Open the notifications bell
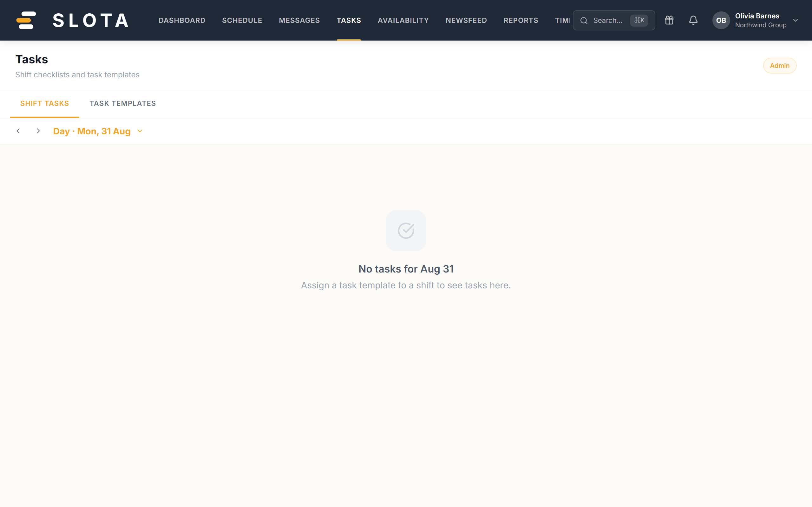Viewport: 812px width, 507px height. click(x=693, y=20)
